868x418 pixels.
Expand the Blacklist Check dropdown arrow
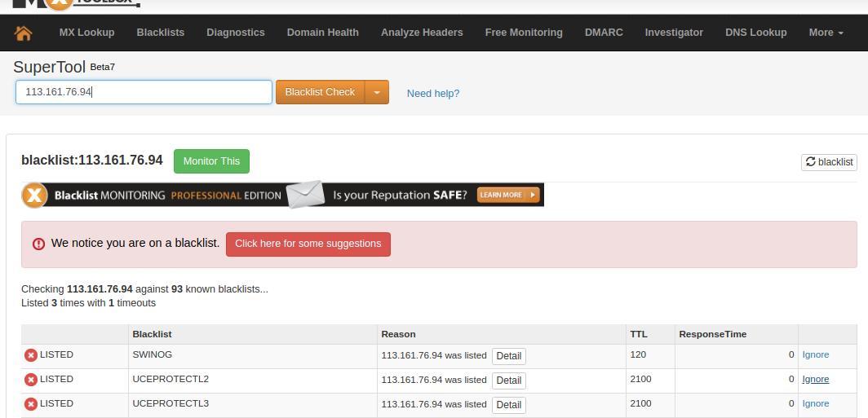coord(377,92)
